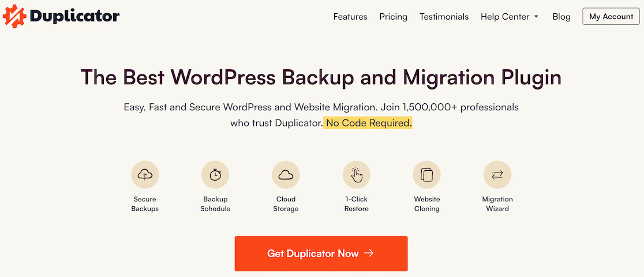
Task: Open the Testimonials nav link
Action: tap(444, 17)
